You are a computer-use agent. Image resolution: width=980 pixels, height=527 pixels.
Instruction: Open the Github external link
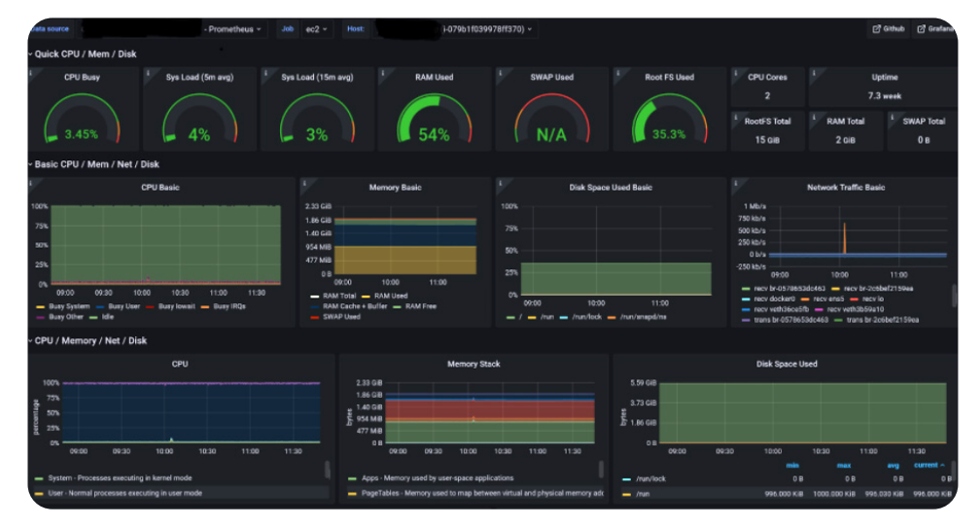(x=889, y=29)
